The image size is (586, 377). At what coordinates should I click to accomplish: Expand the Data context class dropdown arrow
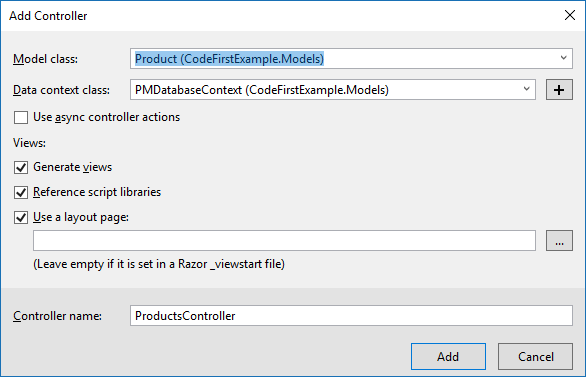click(527, 89)
